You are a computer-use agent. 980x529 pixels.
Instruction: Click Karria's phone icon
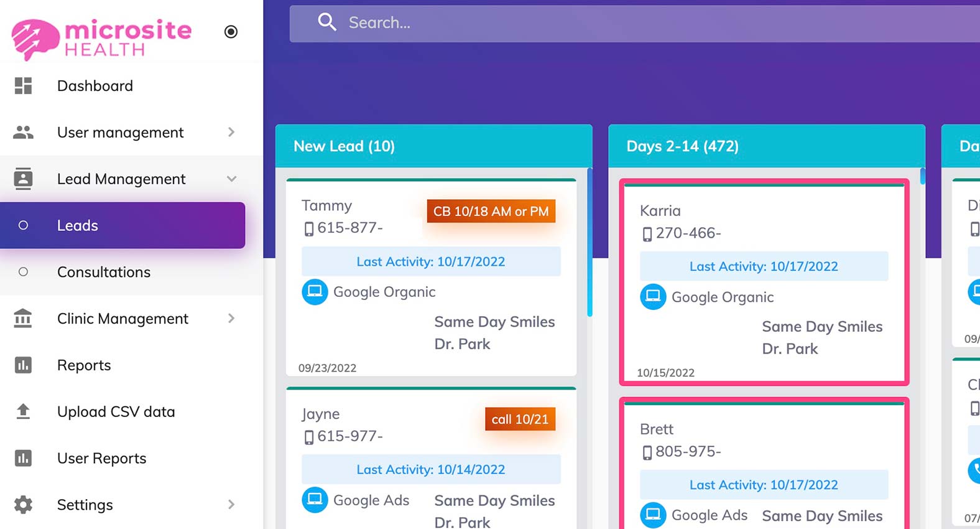point(647,234)
